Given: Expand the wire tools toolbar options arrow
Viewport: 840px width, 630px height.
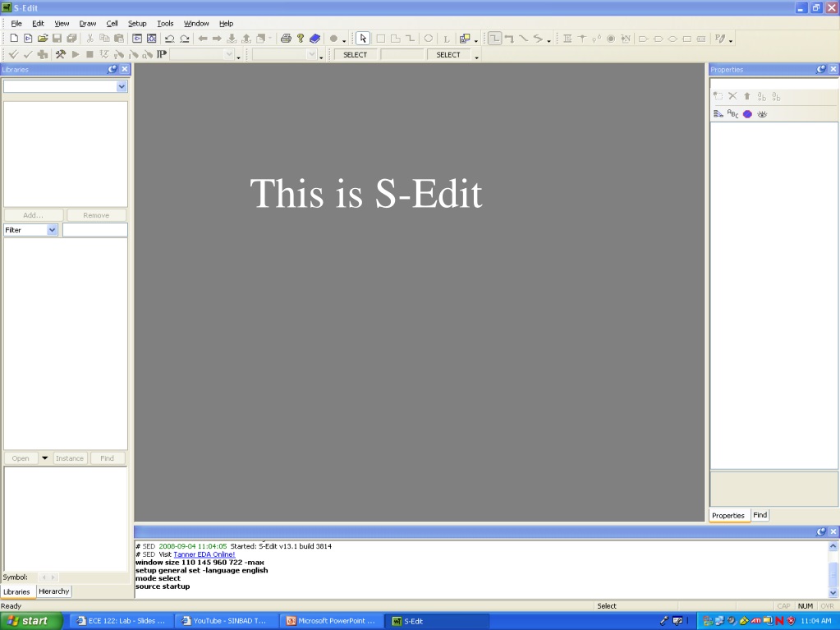Looking at the screenshot, I should (549, 40).
